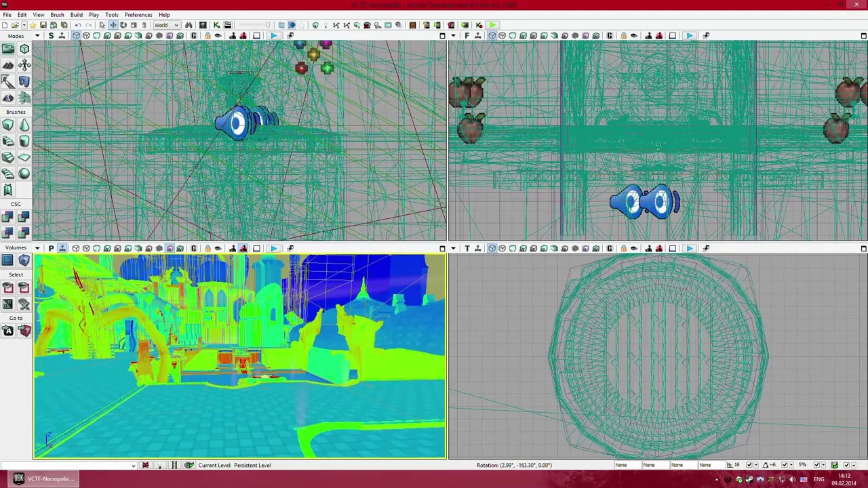
Task: Toggle show flags eye in top-left viewport
Action: (x=218, y=35)
